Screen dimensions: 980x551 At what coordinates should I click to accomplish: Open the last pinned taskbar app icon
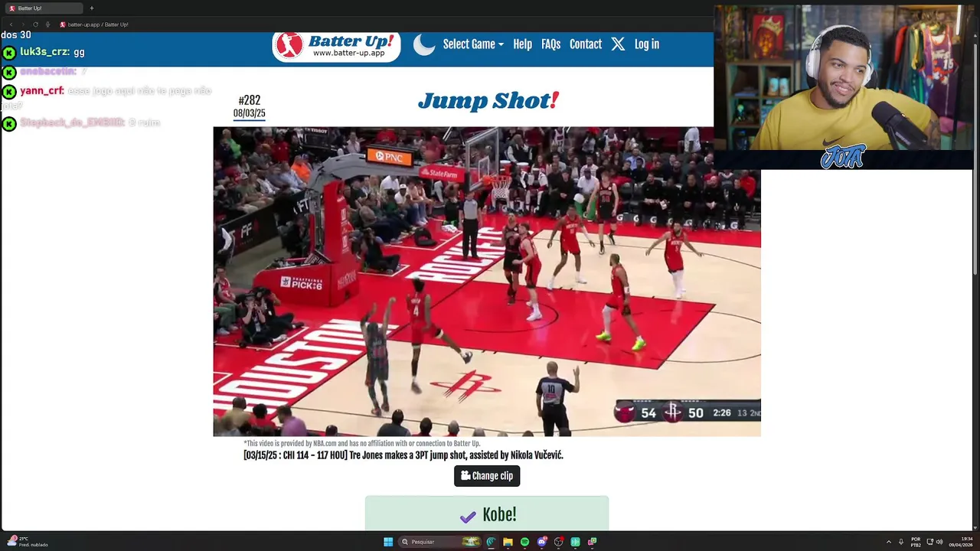592,542
